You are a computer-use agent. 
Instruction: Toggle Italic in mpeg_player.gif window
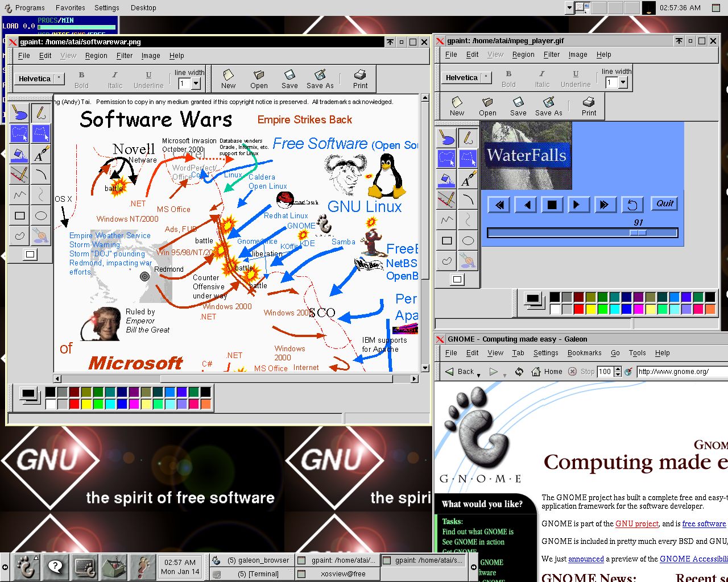point(542,78)
